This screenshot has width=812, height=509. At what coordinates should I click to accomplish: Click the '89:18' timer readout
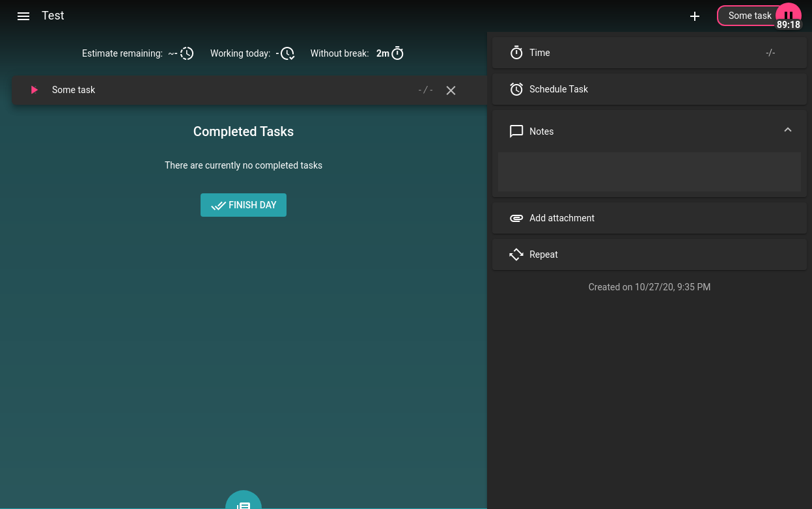[x=789, y=25]
